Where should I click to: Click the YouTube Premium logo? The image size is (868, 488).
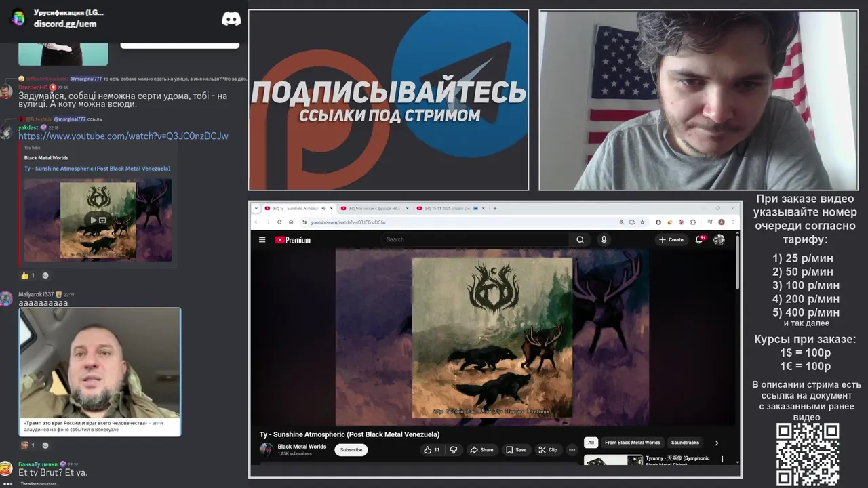(292, 240)
